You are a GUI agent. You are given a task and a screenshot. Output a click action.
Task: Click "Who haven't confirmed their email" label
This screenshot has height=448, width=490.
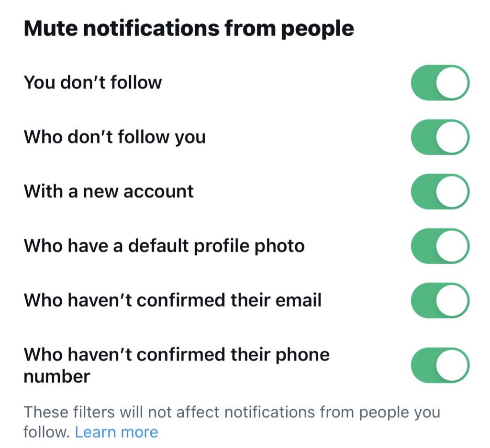[x=172, y=300]
